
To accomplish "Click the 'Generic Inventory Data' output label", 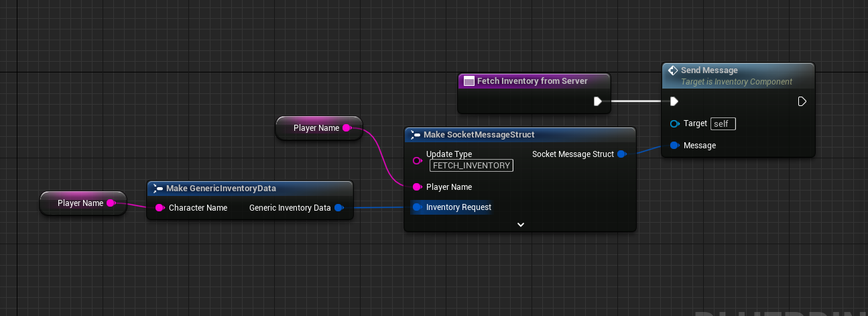I will 290,208.
